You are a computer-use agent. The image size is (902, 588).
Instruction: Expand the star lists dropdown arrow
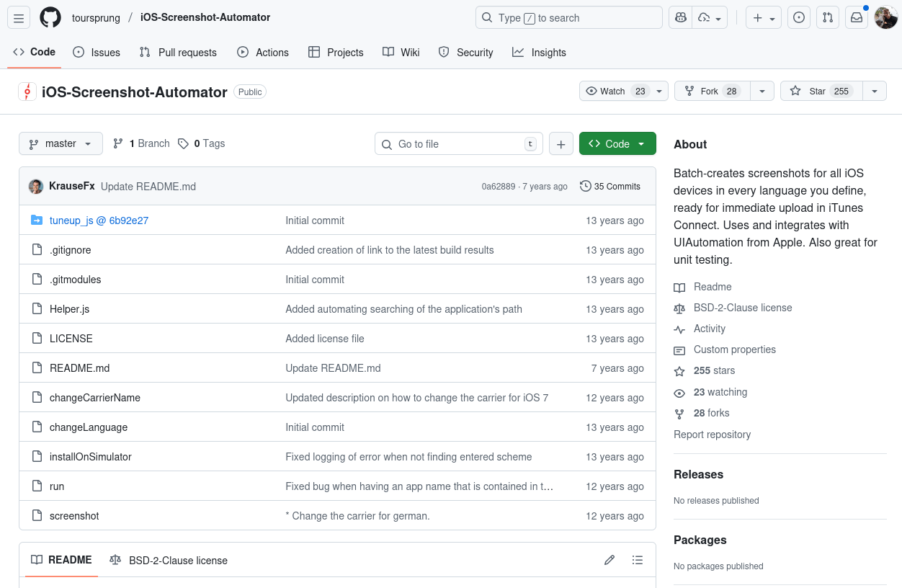coord(875,91)
